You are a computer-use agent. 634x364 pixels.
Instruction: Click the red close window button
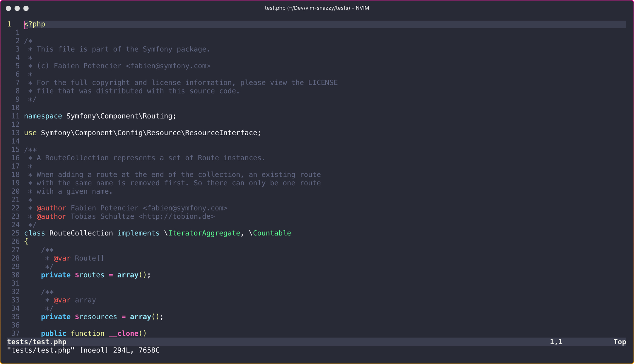coord(9,8)
